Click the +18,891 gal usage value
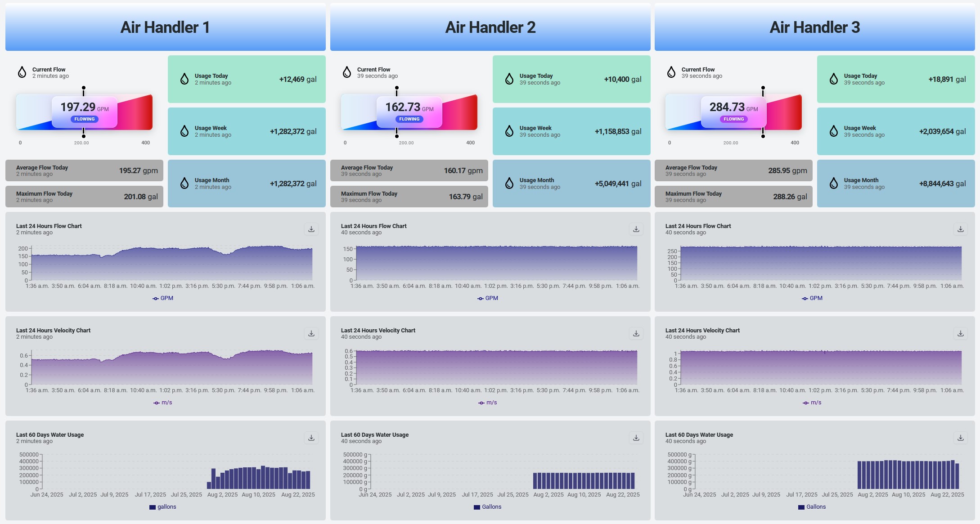Viewport: 980px width, 524px height. tap(947, 79)
